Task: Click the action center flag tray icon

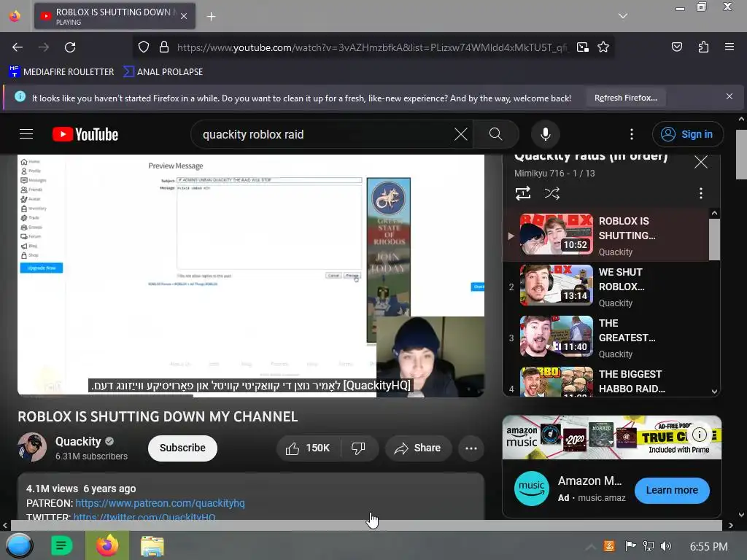Action: tap(630, 546)
